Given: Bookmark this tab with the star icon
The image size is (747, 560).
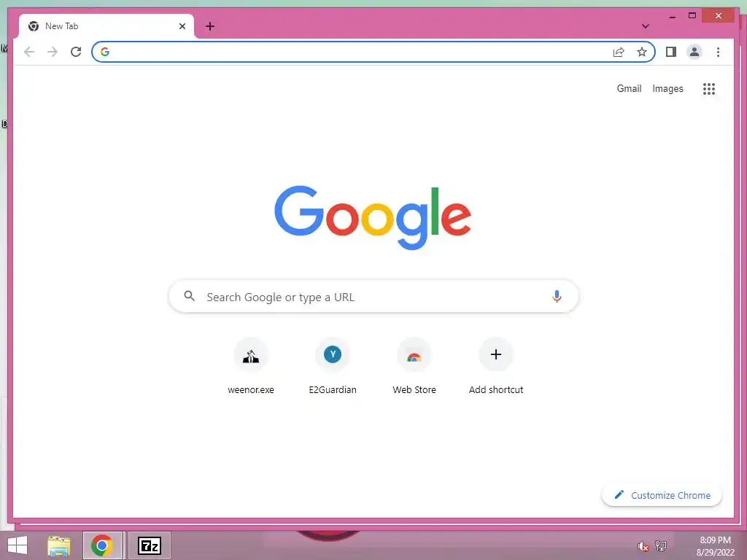Looking at the screenshot, I should (x=642, y=52).
